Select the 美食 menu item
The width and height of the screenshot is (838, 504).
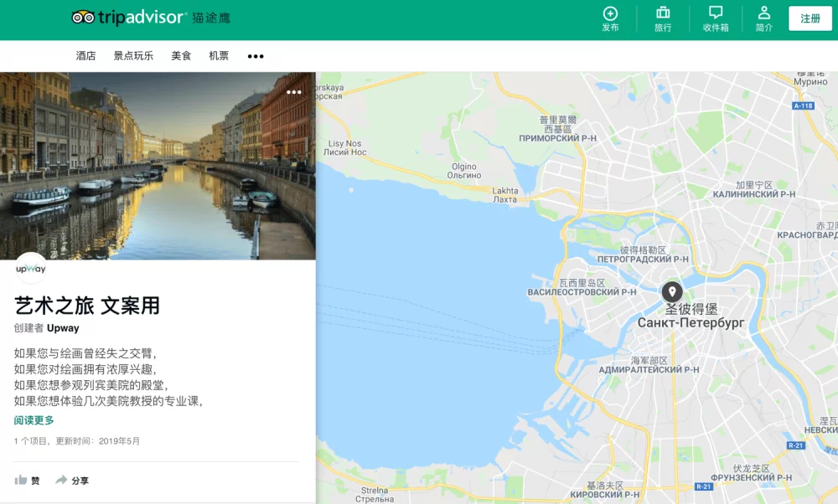(181, 55)
